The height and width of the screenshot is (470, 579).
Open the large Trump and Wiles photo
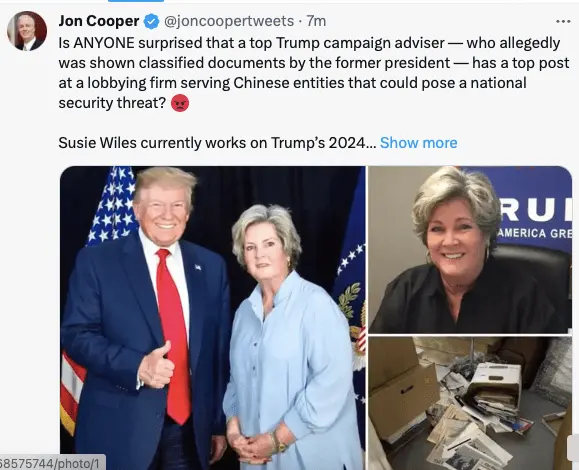tap(213, 318)
